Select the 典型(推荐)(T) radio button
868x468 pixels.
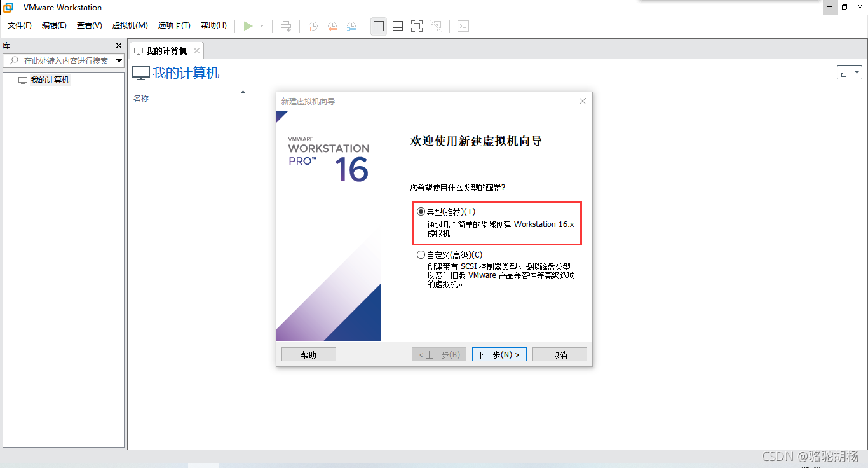pos(421,212)
